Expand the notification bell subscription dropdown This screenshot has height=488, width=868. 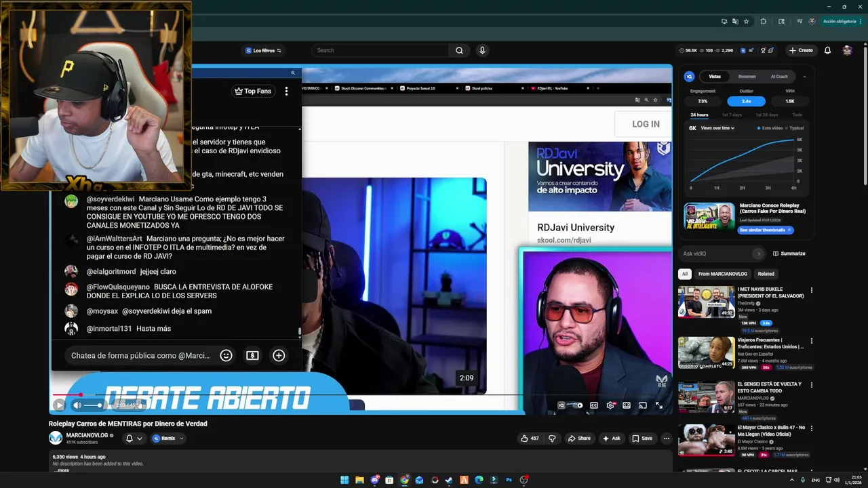[140, 439]
